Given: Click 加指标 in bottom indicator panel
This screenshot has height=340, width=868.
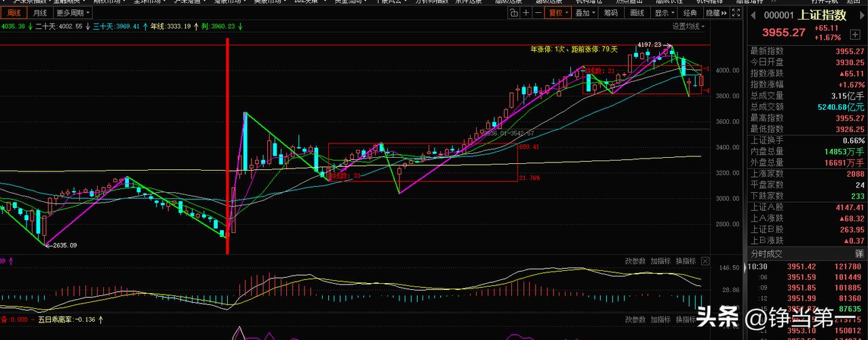Looking at the screenshot, I should click(660, 319).
